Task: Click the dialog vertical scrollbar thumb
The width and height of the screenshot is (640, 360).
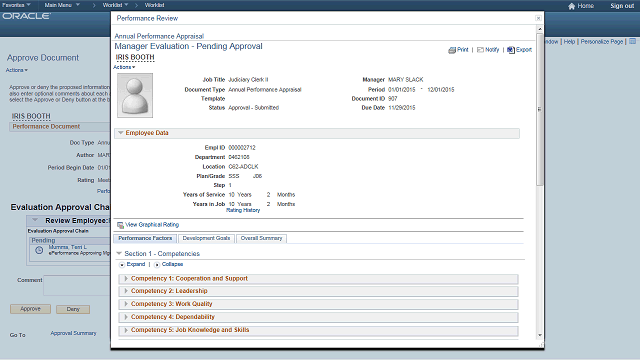Action: point(540,109)
